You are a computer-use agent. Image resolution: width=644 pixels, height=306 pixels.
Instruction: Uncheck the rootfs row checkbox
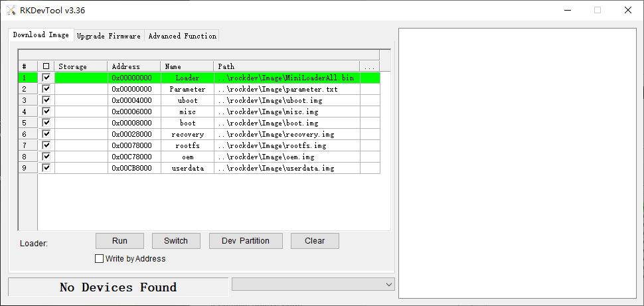(46, 145)
